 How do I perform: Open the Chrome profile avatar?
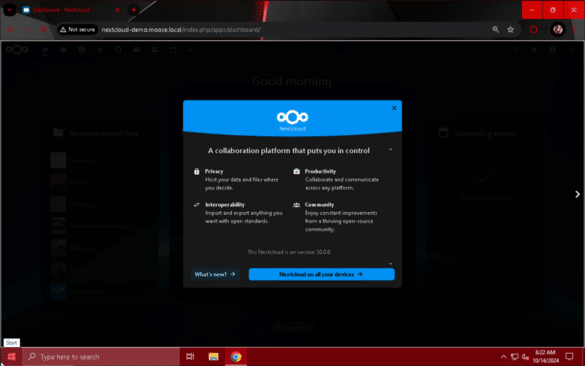(558, 29)
